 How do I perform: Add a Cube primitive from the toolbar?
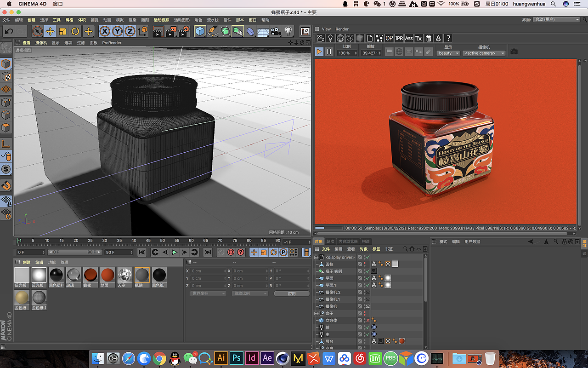click(x=200, y=31)
